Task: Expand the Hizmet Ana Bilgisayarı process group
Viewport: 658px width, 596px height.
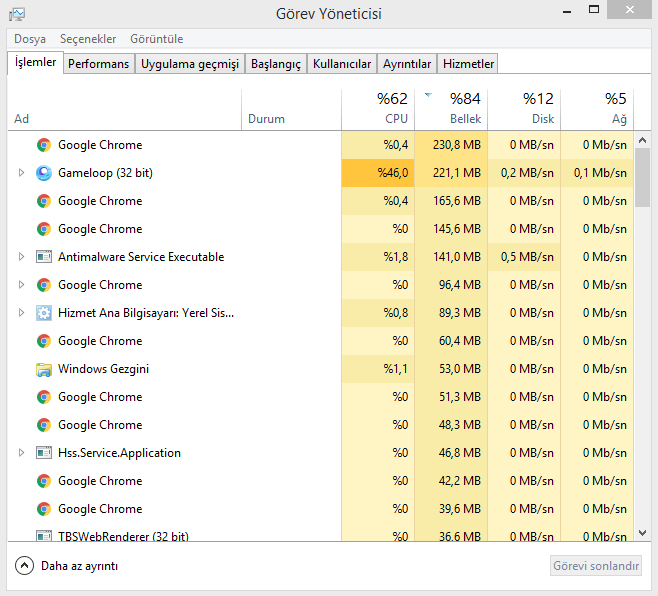Action: [21, 313]
